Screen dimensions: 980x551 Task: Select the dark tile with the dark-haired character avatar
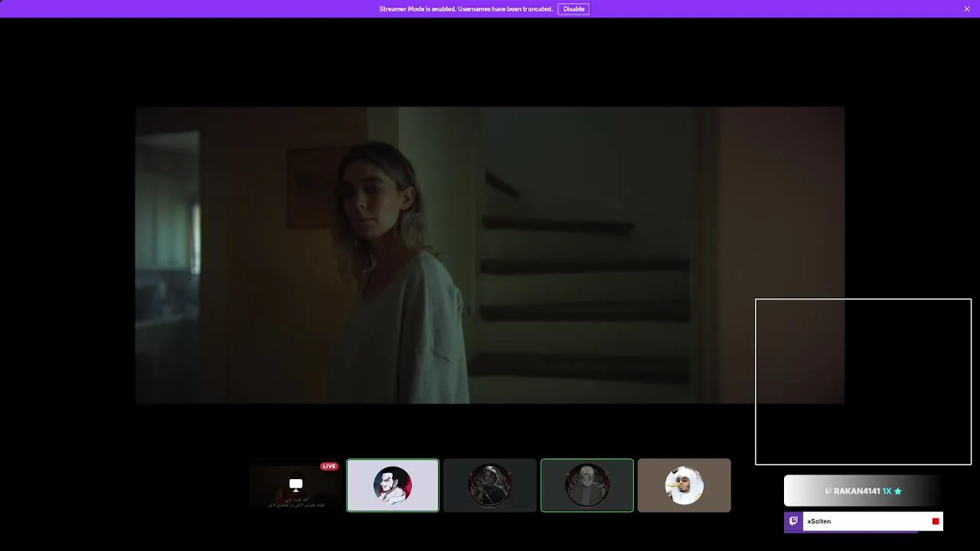(490, 485)
